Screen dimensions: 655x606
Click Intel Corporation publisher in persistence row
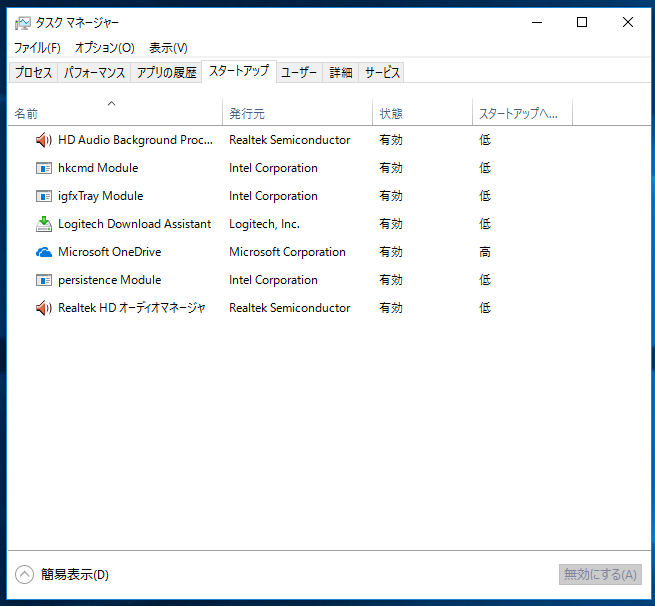click(x=273, y=280)
